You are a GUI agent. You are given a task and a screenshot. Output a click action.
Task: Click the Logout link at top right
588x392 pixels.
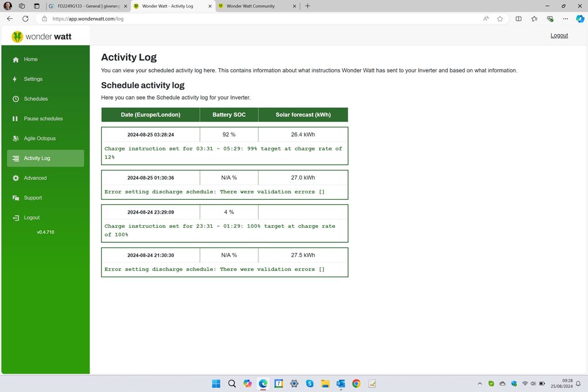click(x=559, y=36)
